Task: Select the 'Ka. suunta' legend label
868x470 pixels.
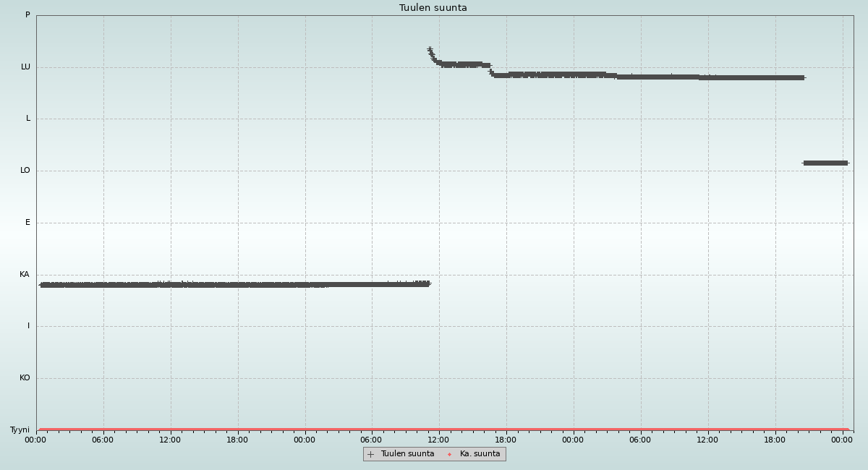Action: 480,454
